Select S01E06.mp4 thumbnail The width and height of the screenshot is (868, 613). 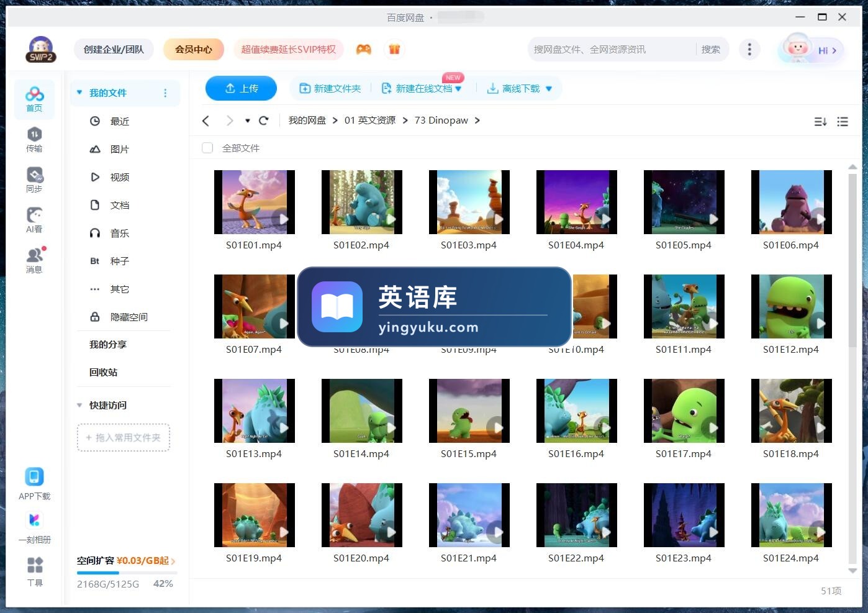(792, 202)
